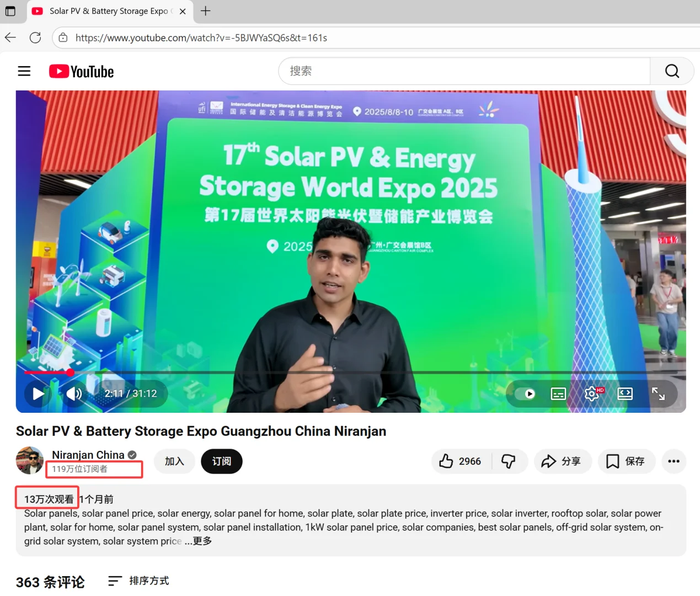
Task: Click the 119万位订阅者 subscriber count
Action: tap(80, 469)
